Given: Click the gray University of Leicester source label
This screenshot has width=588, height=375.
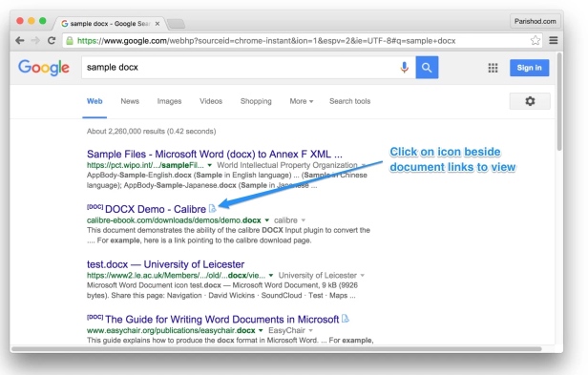Looking at the screenshot, I should coord(317,275).
